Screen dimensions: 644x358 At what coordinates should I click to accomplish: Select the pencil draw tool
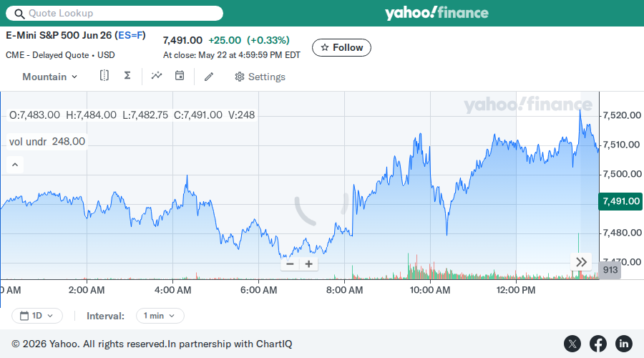[x=209, y=77]
